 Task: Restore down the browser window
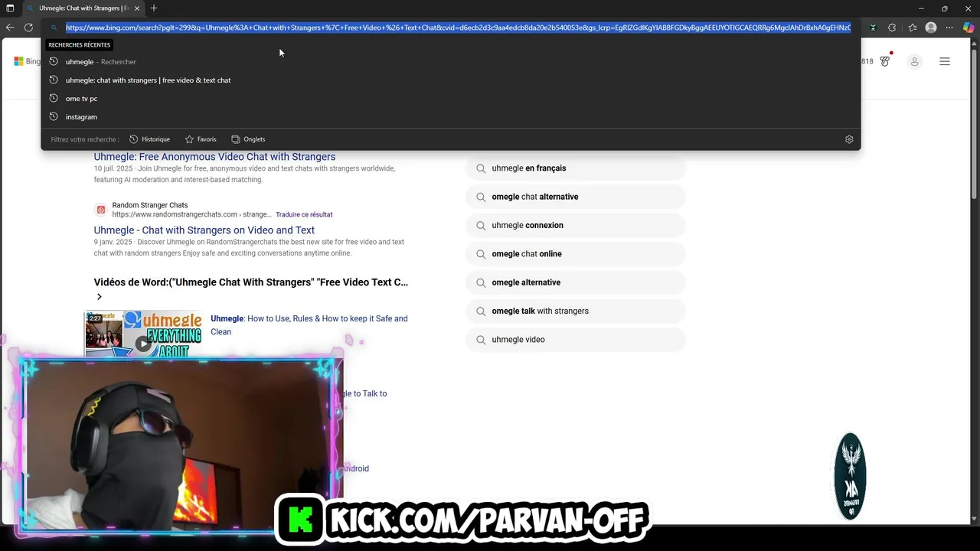[945, 8]
